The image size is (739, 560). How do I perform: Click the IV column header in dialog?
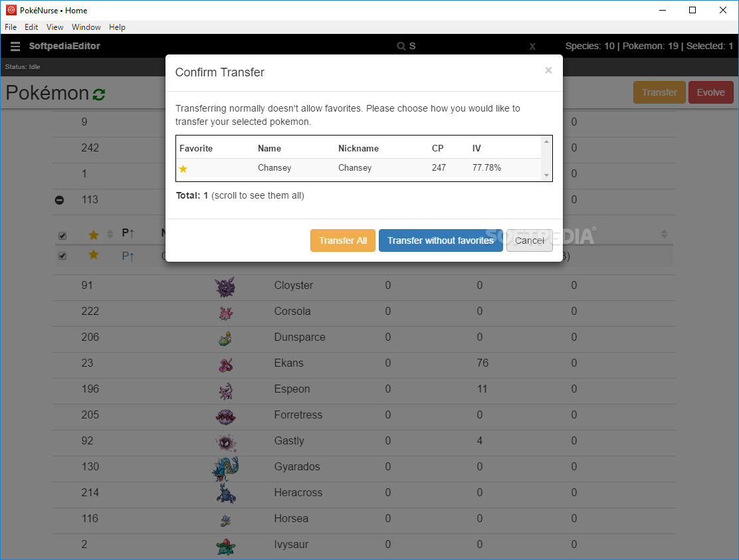point(476,148)
